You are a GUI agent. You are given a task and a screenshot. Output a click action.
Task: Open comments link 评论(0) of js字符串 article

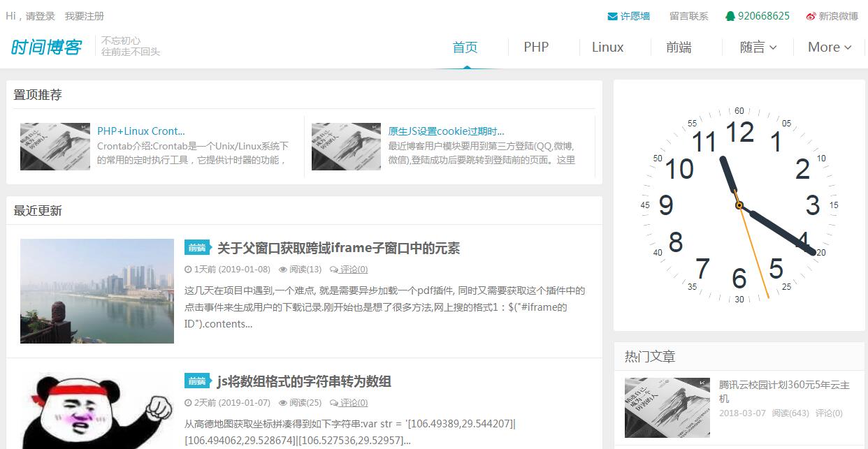(x=354, y=403)
